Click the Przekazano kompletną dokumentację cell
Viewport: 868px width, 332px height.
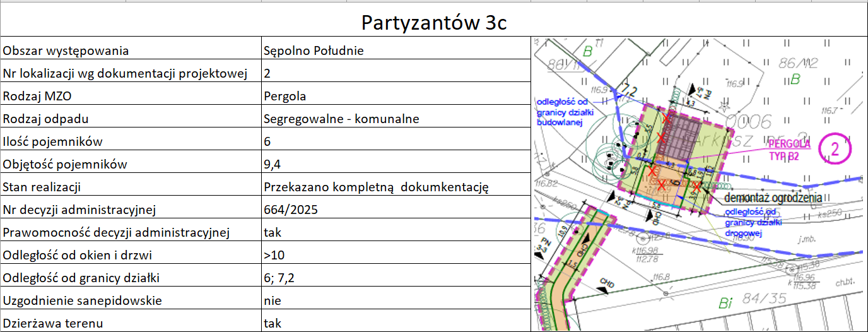395,187
